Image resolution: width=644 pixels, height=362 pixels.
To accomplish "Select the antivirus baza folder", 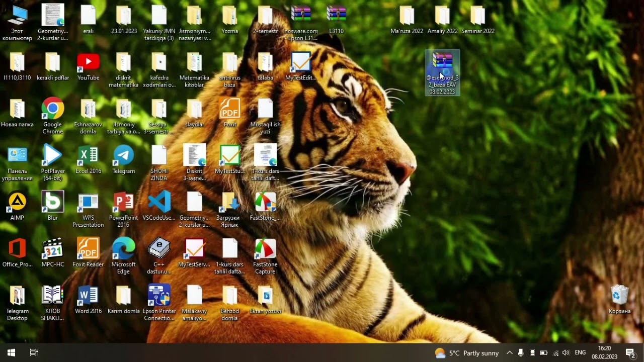I will pos(230,70).
